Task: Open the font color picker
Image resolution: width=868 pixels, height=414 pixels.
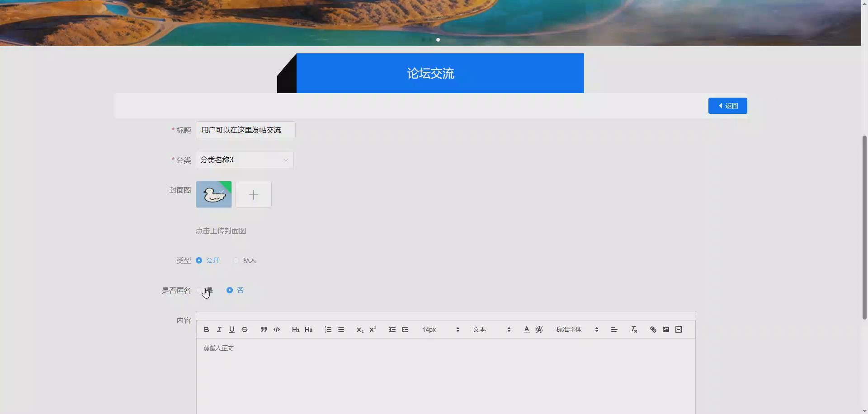Action: (526, 329)
